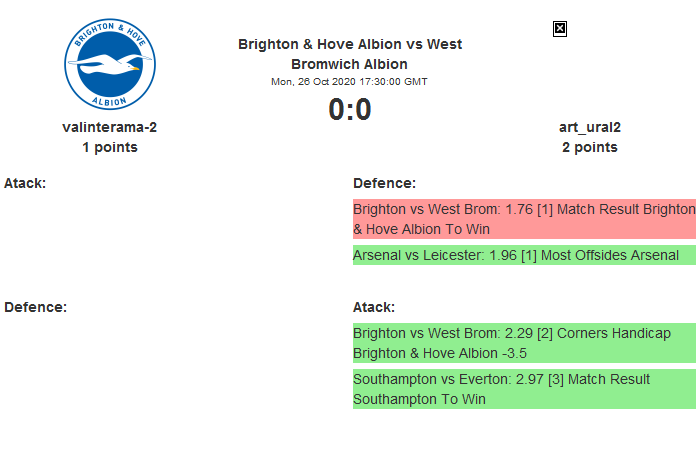Click the match date Mon, 26 Oct 2020
The width and height of the screenshot is (700, 460).
[x=349, y=82]
